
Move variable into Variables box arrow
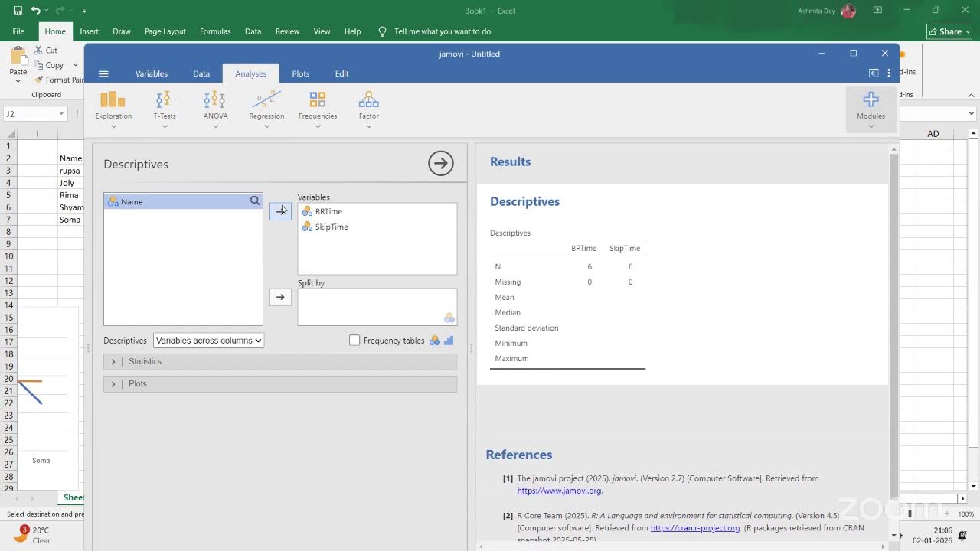click(280, 211)
